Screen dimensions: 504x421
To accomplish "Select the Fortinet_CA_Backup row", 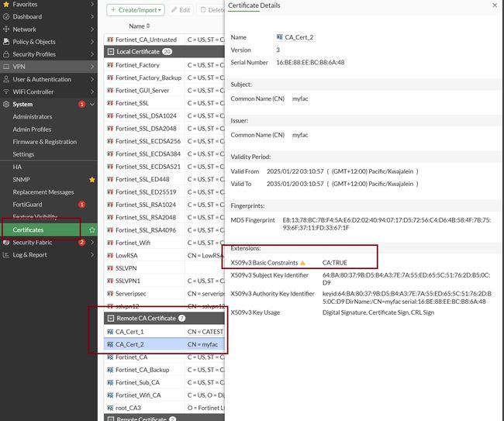I will [164, 370].
